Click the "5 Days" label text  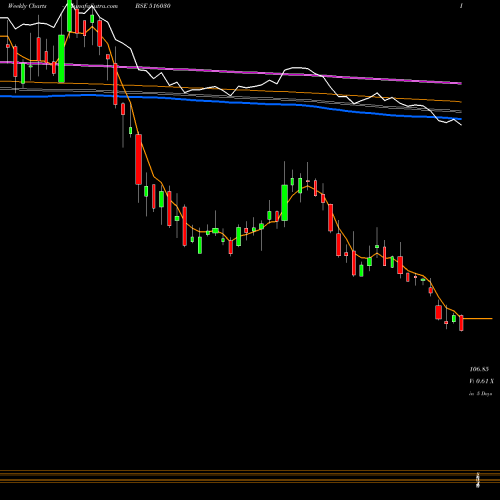click(484, 394)
